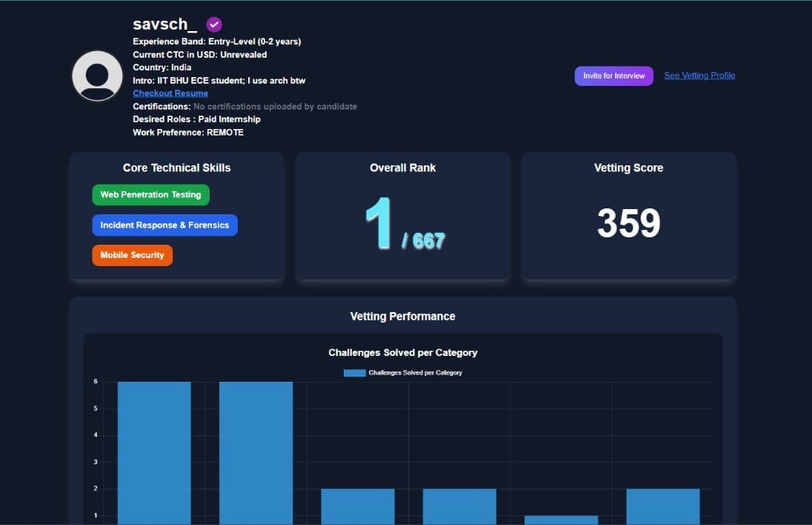Select the Intro text about IIT BHU
The image size is (812, 525).
(219, 80)
